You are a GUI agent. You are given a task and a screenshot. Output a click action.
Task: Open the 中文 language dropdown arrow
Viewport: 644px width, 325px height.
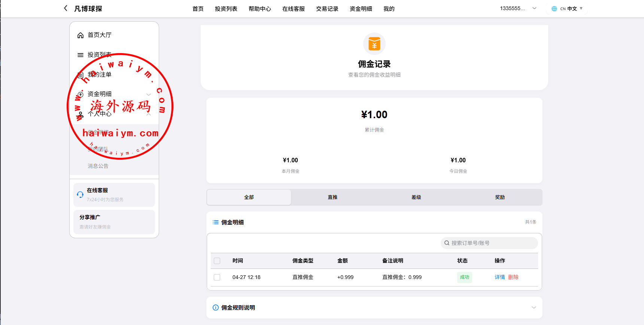[x=581, y=9]
